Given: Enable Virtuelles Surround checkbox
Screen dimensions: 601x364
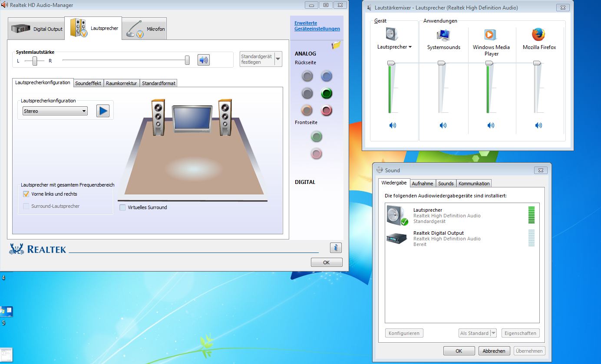Looking at the screenshot, I should [122, 207].
